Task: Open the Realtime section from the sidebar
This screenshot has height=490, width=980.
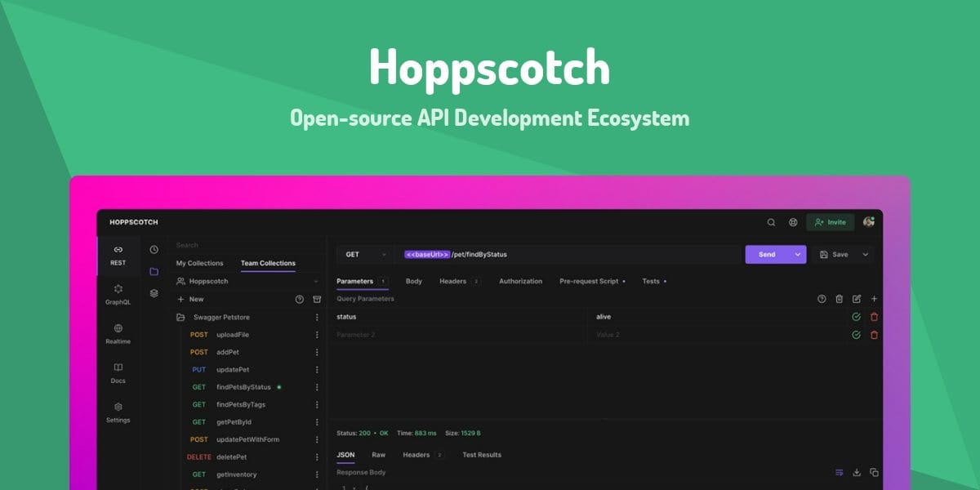Action: tap(118, 335)
